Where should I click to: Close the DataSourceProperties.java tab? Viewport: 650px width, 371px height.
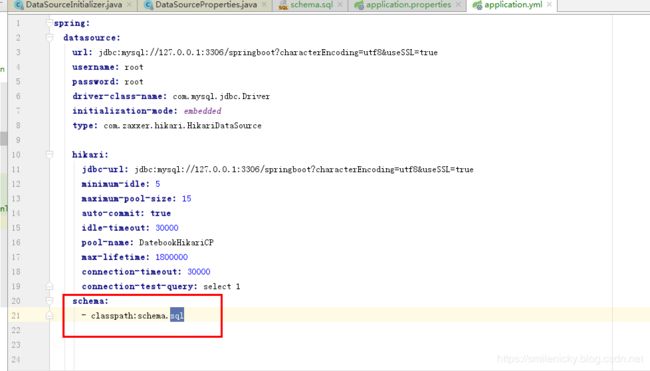pyautogui.click(x=264, y=5)
